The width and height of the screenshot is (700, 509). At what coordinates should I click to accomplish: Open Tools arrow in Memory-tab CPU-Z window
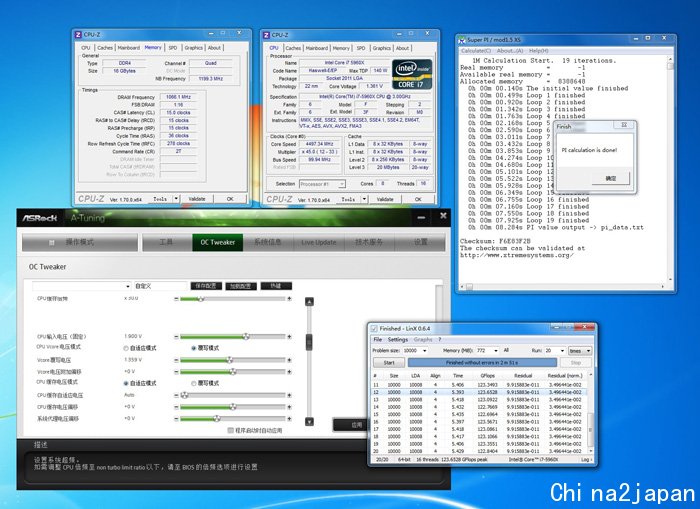click(x=176, y=199)
